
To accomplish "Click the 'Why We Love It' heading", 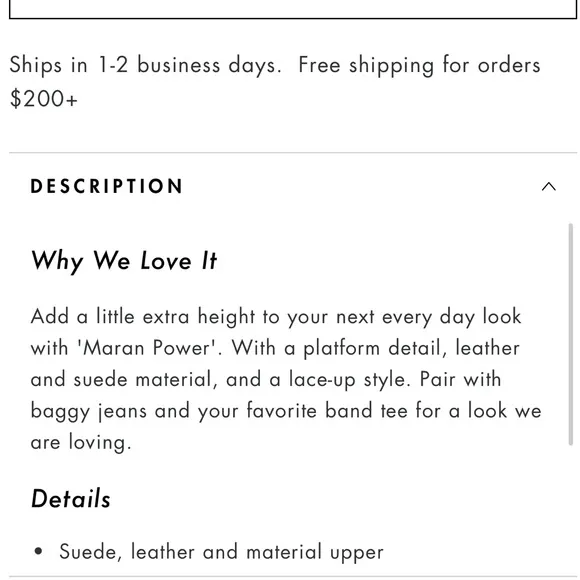I will (124, 261).
